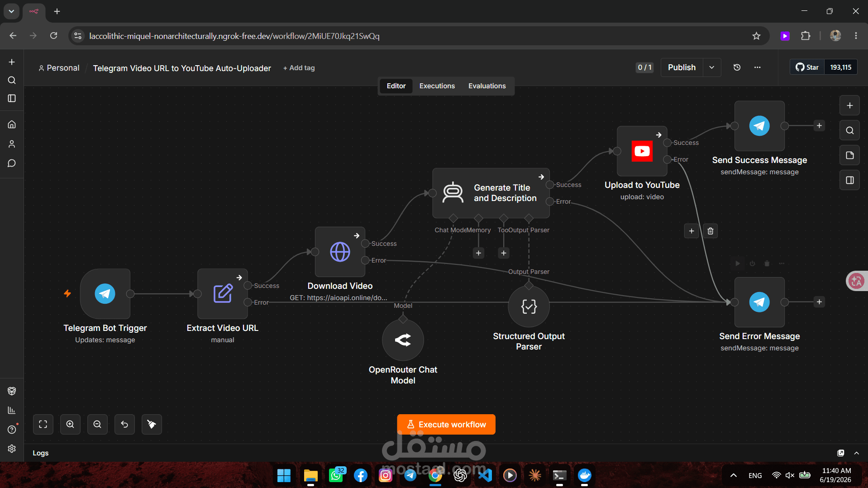Screen dimensions: 868x488
Task: Open insights chart icon in sidebar
Action: coord(12,410)
